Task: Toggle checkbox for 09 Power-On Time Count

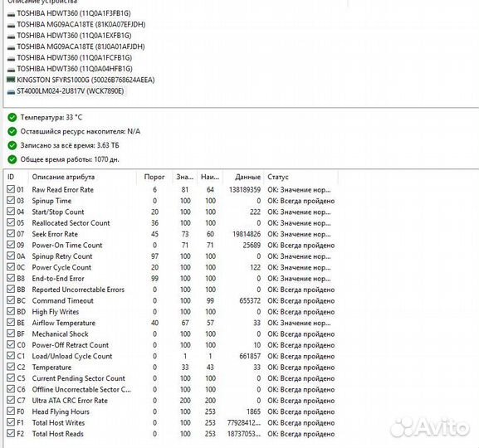Action: point(11,245)
